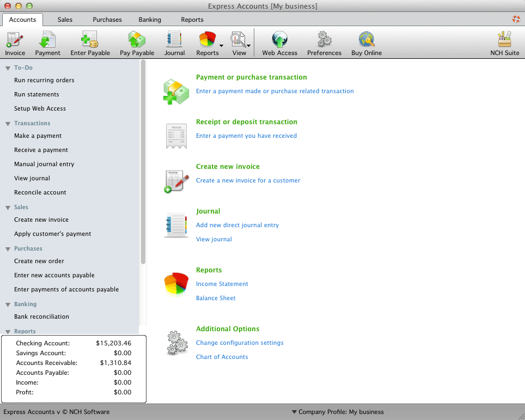This screenshot has width=525, height=420.
Task: Open the Income Statement link
Action: (x=222, y=284)
